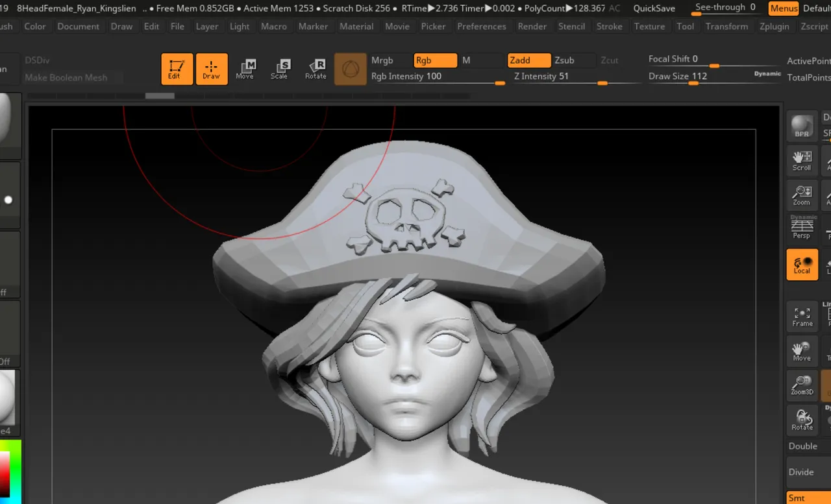Open the Color menu
831x504 pixels.
point(35,27)
